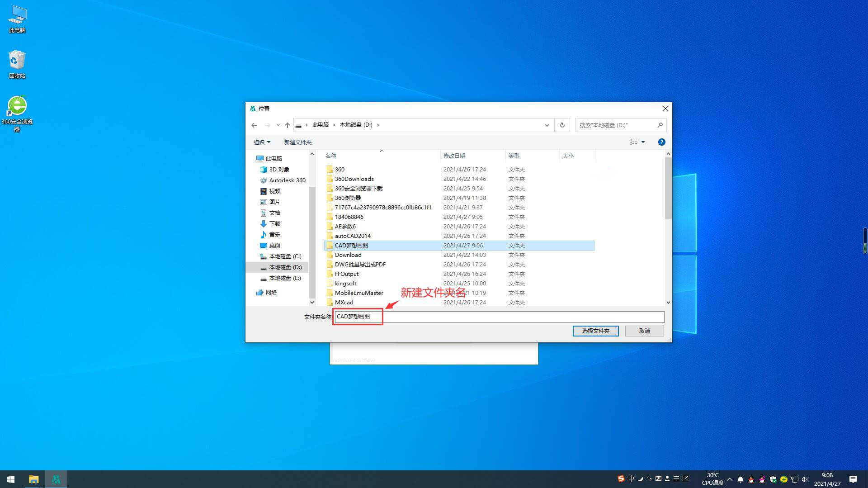Open Windows Start menu
Viewport: 868px width, 488px height.
(x=11, y=479)
